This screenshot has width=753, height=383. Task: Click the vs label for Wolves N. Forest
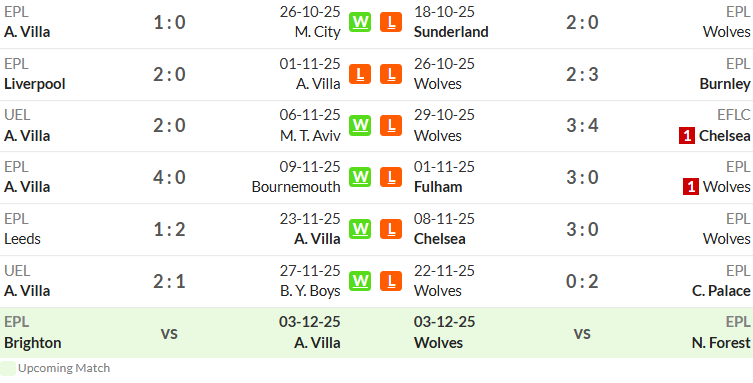point(582,333)
